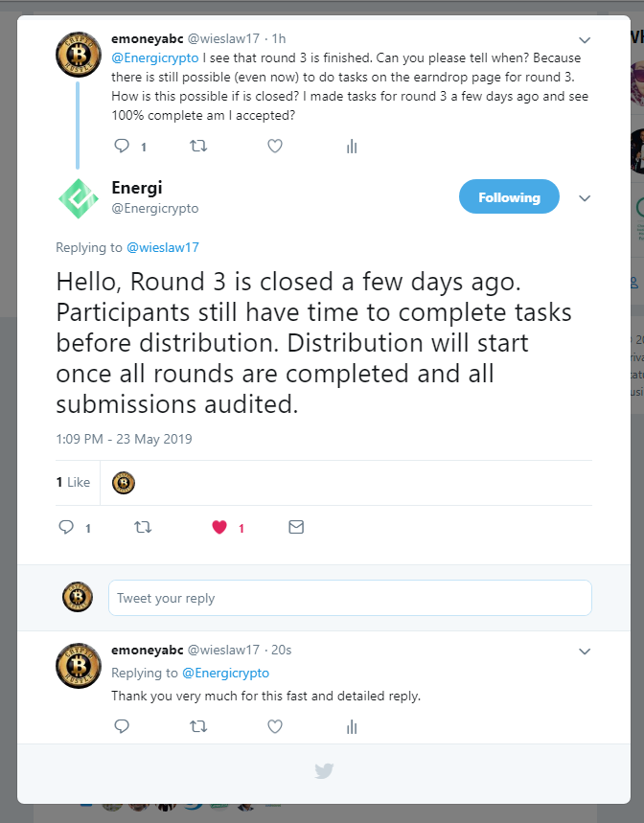View tweet activity for the first emoneyabc tweet
This screenshot has width=644, height=823.
(x=352, y=147)
